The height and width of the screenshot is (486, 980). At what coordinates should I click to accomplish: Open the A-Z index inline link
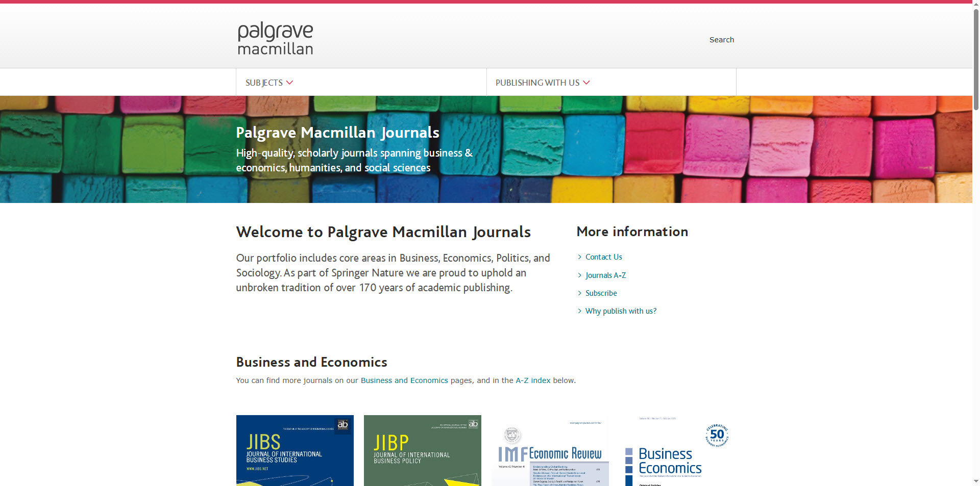click(533, 380)
